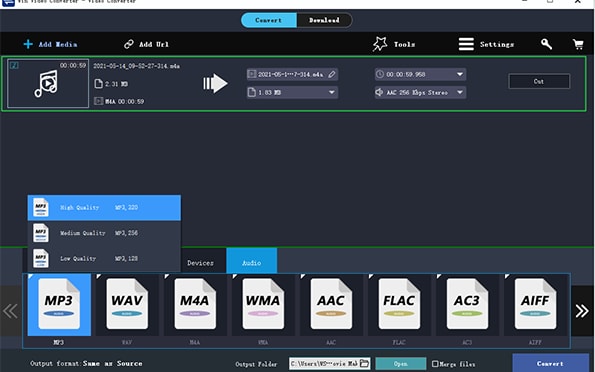The image size is (595, 372).
Task: Select Low Quality MP3 preset
Action: (104, 259)
